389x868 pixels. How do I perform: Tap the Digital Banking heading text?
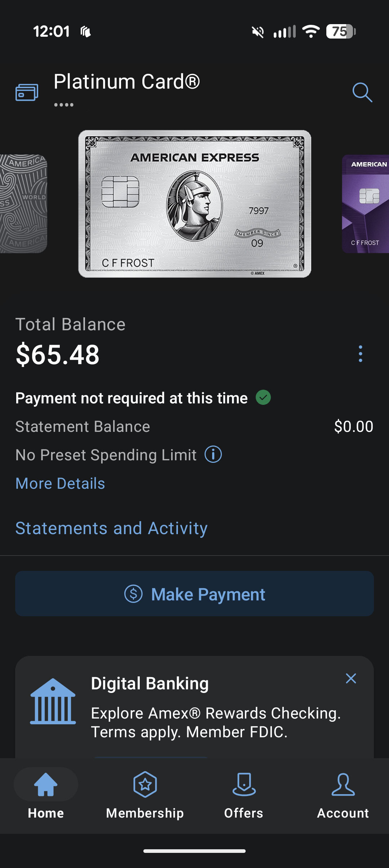[150, 684]
